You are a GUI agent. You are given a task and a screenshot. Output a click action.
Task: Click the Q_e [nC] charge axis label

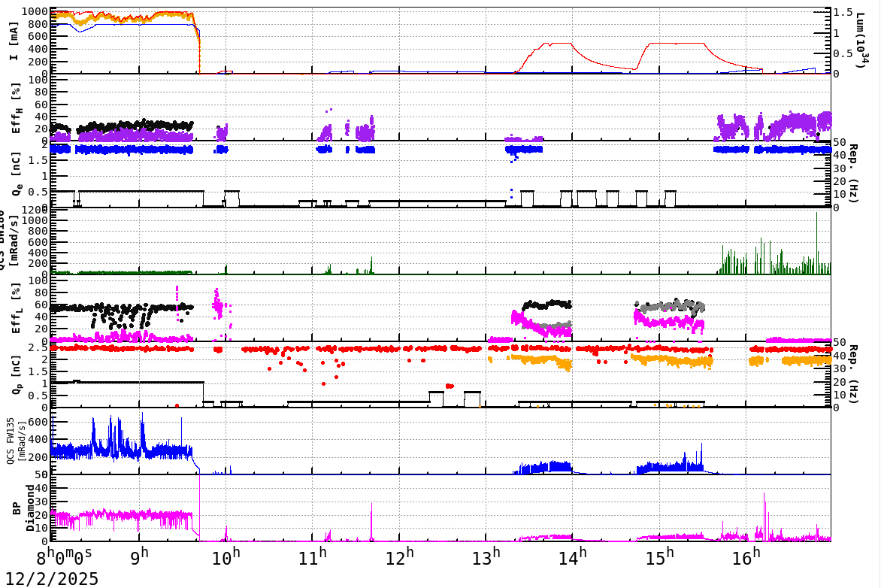click(17, 173)
